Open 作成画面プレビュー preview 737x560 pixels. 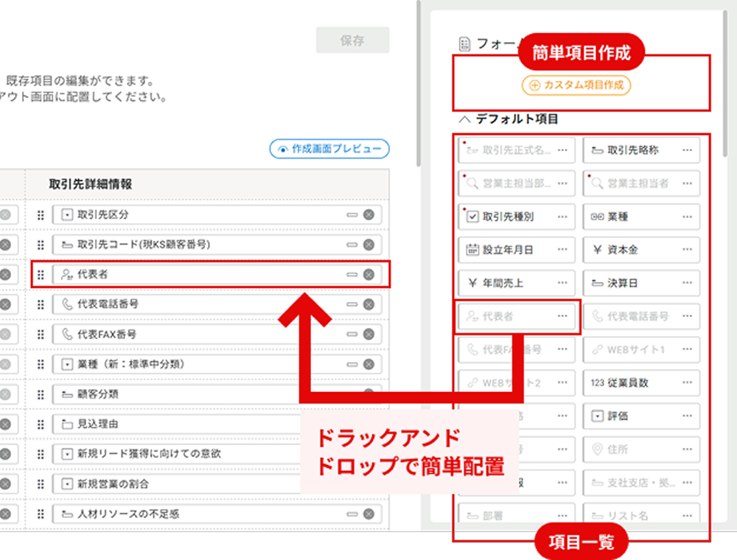click(329, 149)
